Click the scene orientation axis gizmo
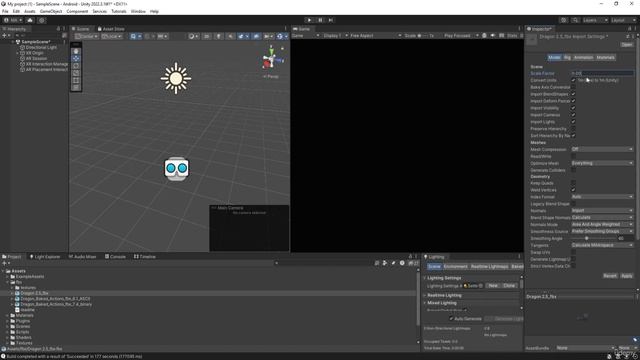This screenshot has width=640, height=360. pyautogui.click(x=271, y=60)
